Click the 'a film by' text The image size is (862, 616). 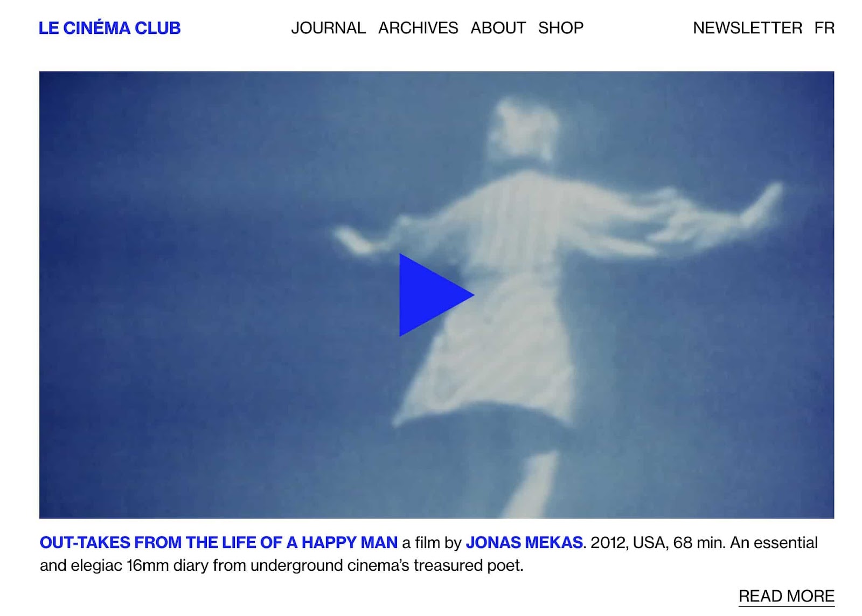click(432, 542)
